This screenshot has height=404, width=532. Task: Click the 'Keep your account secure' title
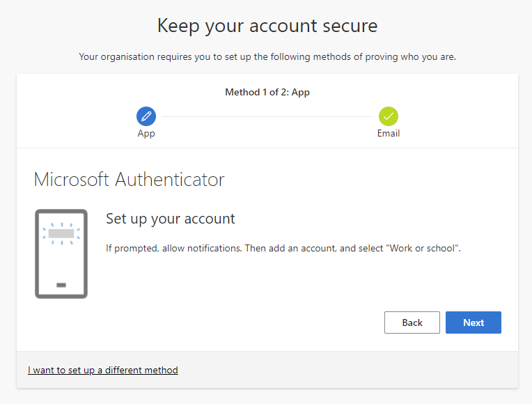267,26
